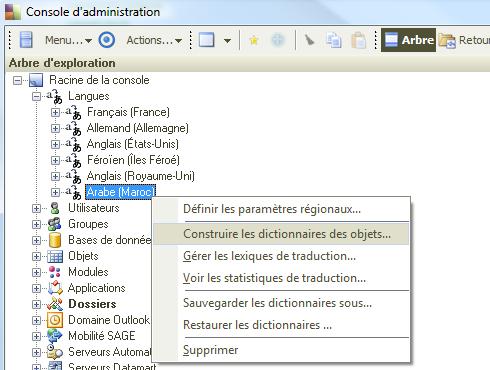Click the greyed-out globe toolbar icon
The width and height of the screenshot is (490, 370).
coord(278,40)
